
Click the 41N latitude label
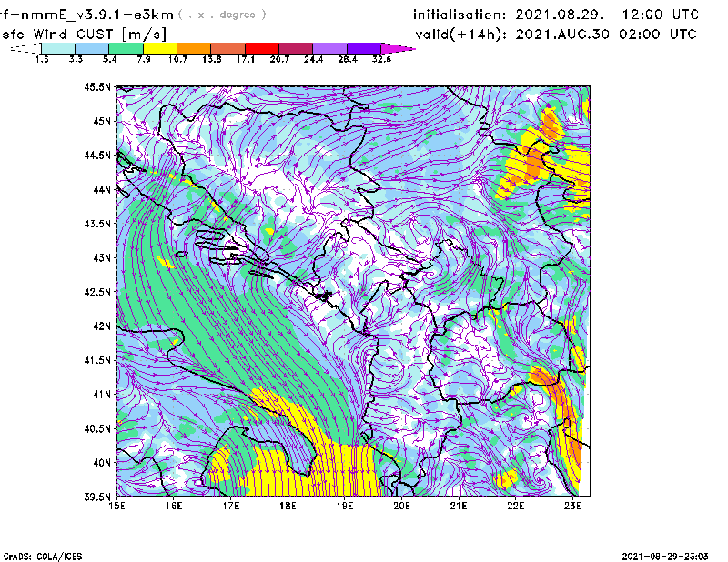(102, 395)
